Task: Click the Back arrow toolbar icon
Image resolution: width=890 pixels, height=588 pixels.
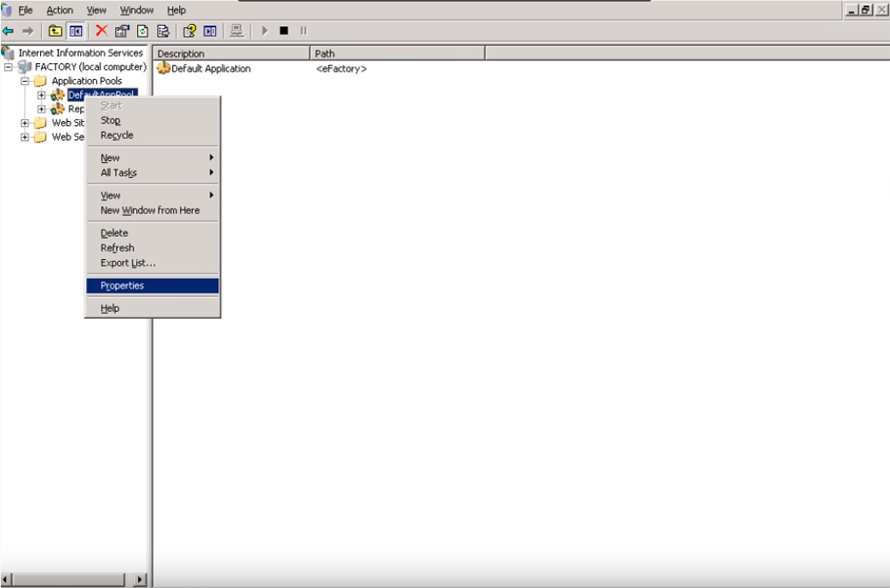Action: (x=8, y=31)
